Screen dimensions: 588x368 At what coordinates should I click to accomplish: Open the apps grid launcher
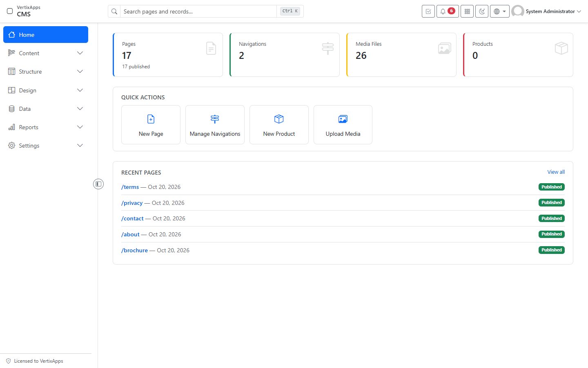pyautogui.click(x=467, y=11)
